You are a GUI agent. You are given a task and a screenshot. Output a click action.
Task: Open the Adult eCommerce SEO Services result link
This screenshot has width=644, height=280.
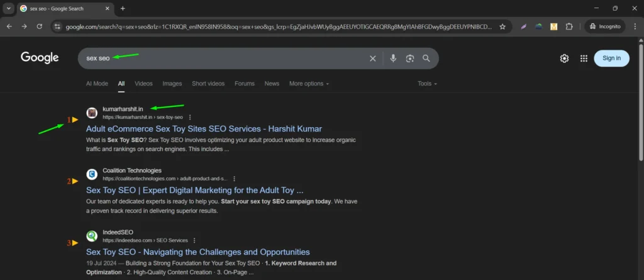coord(204,129)
